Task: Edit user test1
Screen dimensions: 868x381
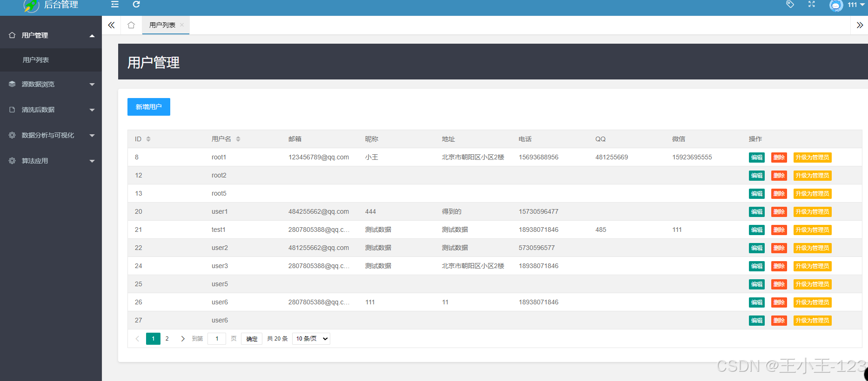Action: [757, 230]
